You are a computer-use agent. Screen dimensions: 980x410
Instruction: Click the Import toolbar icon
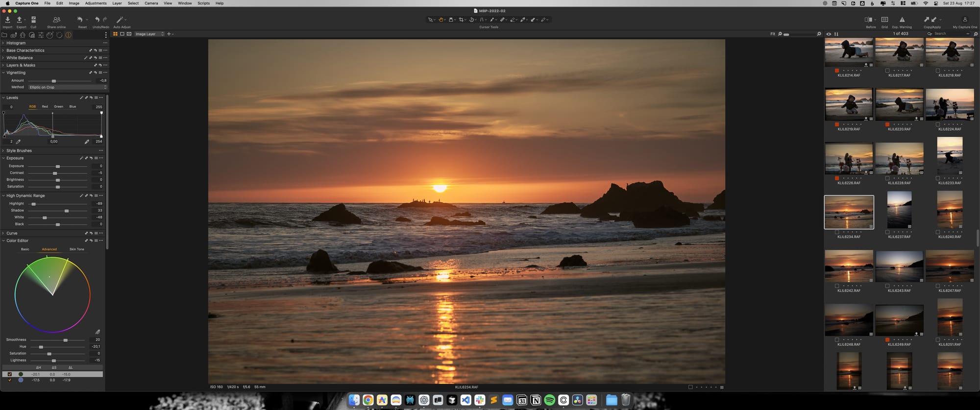click(7, 20)
